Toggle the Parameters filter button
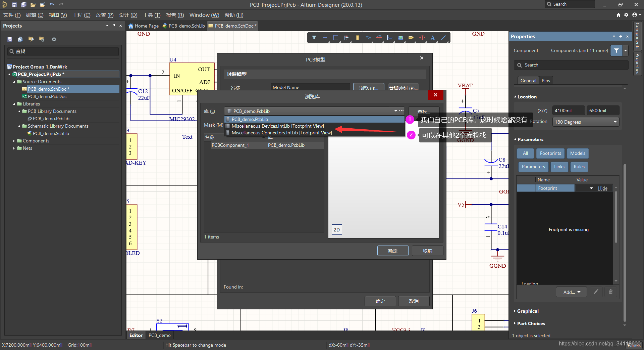This screenshot has width=644, height=350. pyautogui.click(x=533, y=167)
